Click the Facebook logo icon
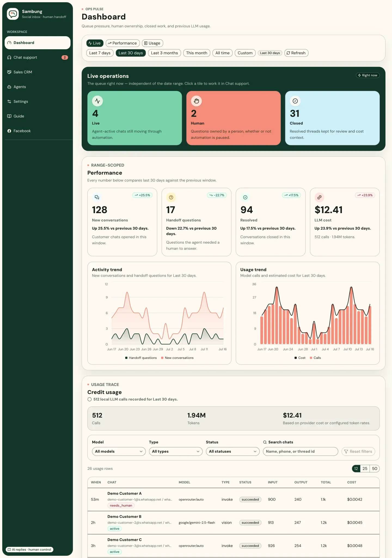Image resolution: width=392 pixels, height=558 pixels. tap(9, 131)
